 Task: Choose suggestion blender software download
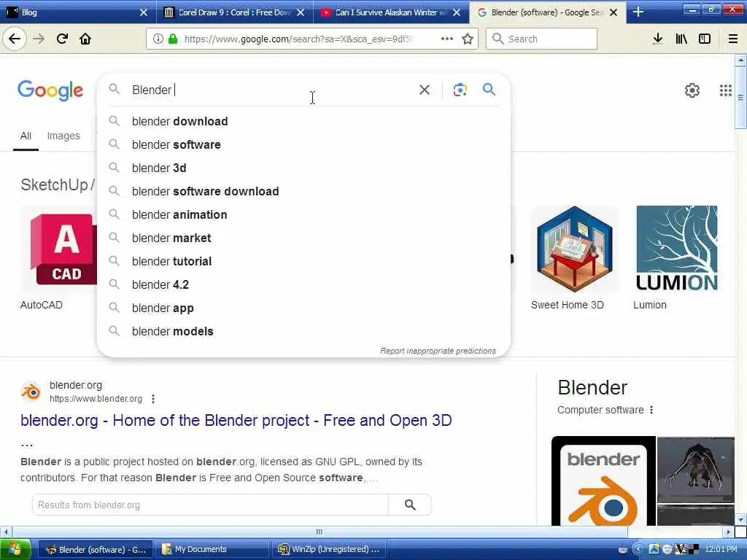[x=303, y=192]
